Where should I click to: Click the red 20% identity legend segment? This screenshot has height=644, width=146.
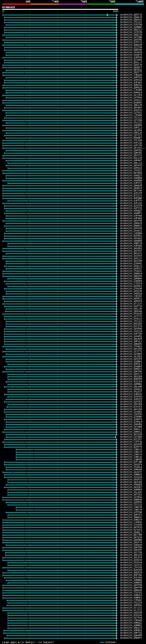(16, 4)
